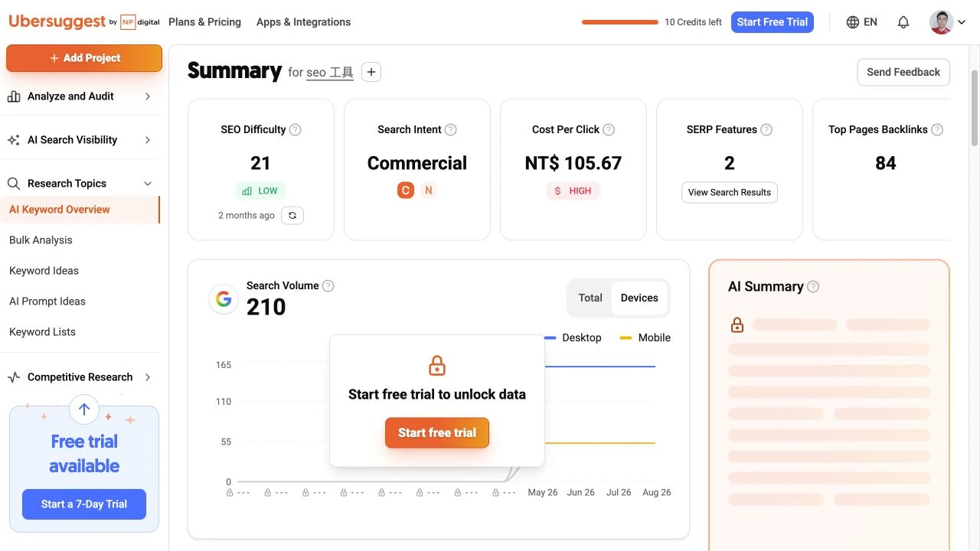Click the Commercial intent C badge

406,191
